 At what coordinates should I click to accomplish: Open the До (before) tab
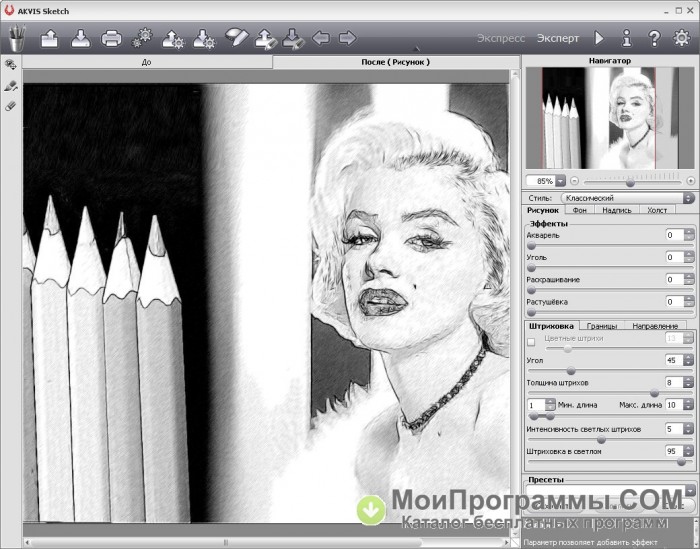click(147, 62)
